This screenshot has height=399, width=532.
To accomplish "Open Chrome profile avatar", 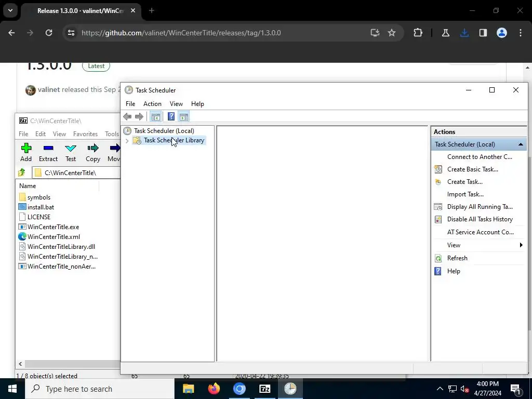I will 502,33.
